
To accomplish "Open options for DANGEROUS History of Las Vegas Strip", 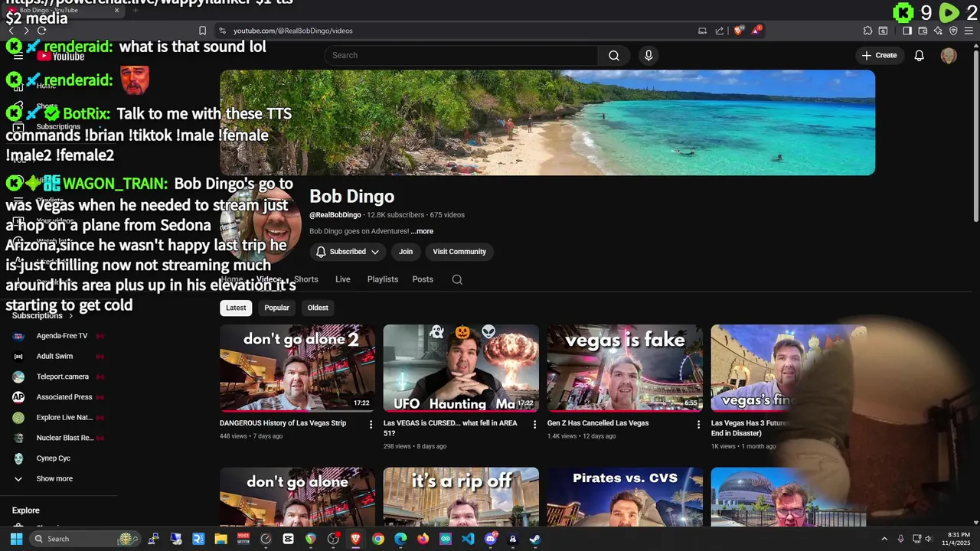I will (x=371, y=424).
